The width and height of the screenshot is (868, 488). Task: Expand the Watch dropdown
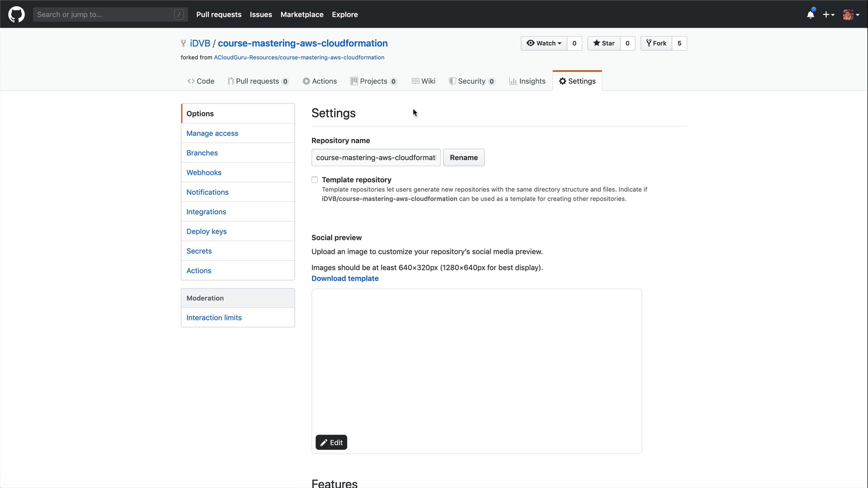(544, 43)
